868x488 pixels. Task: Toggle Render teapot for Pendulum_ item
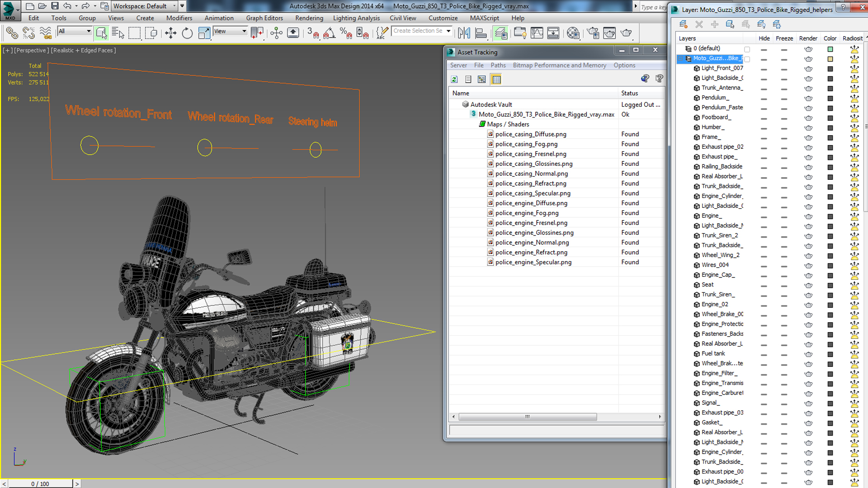(808, 99)
